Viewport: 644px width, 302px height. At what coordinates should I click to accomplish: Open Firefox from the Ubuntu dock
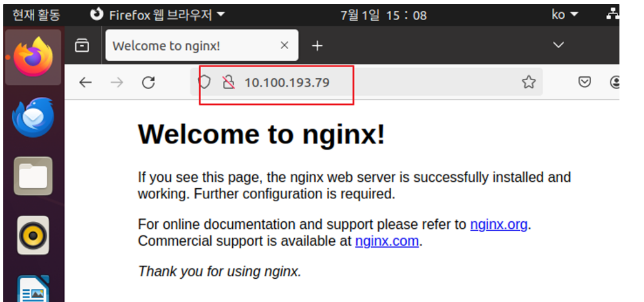33,57
